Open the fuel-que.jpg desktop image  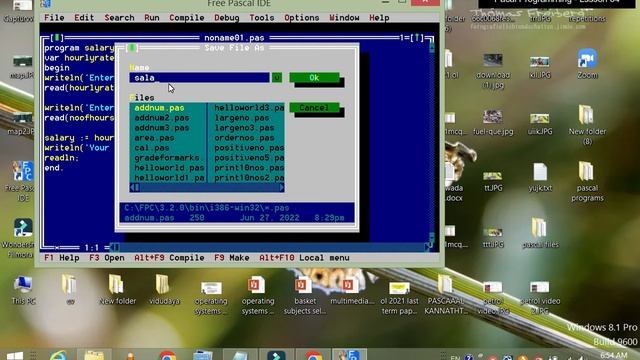pyautogui.click(x=493, y=122)
